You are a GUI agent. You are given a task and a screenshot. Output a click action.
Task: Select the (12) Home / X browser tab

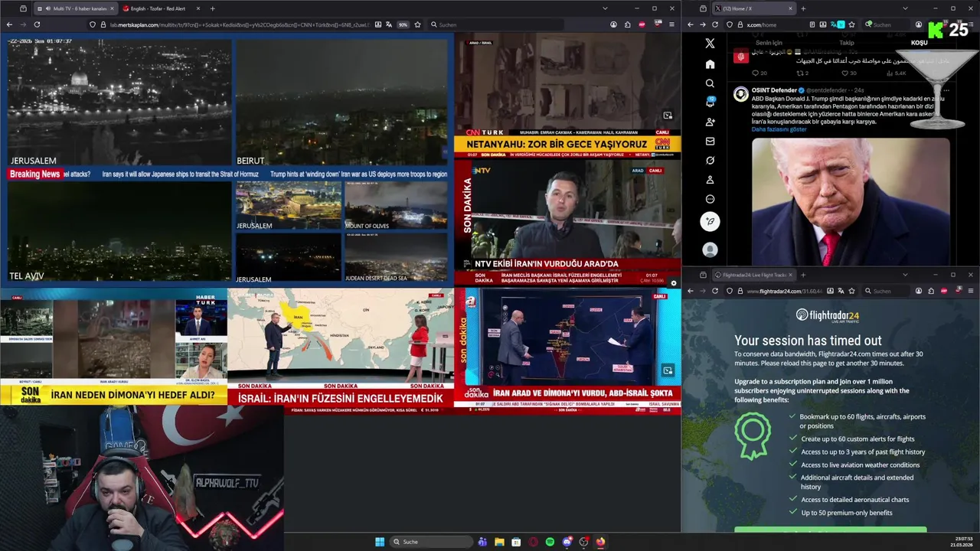(x=753, y=8)
